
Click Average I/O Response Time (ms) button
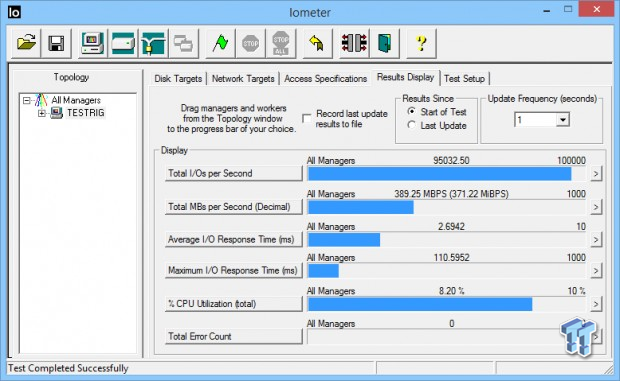[x=233, y=240]
